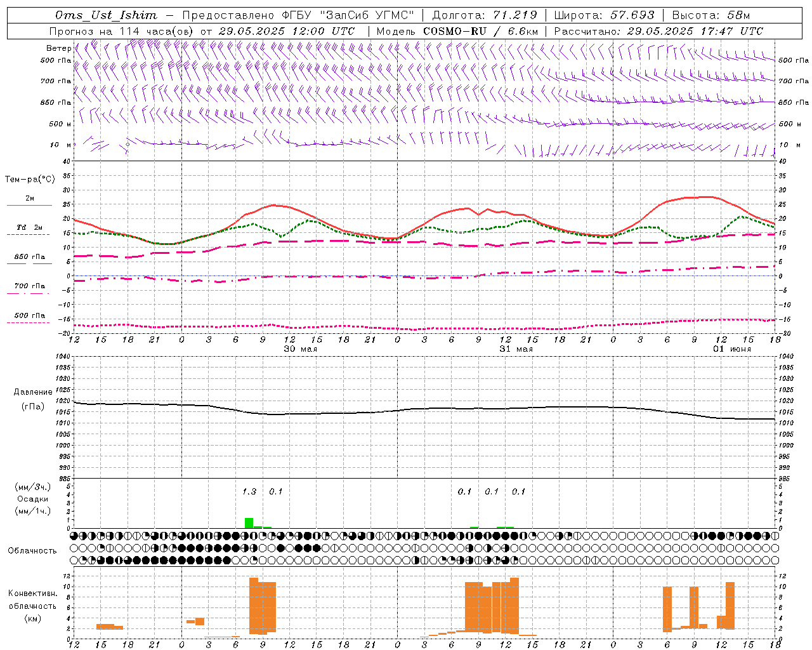812x650 pixels.
Task: Click the 2м legend entry in temperature panel
Action: [x=30, y=198]
